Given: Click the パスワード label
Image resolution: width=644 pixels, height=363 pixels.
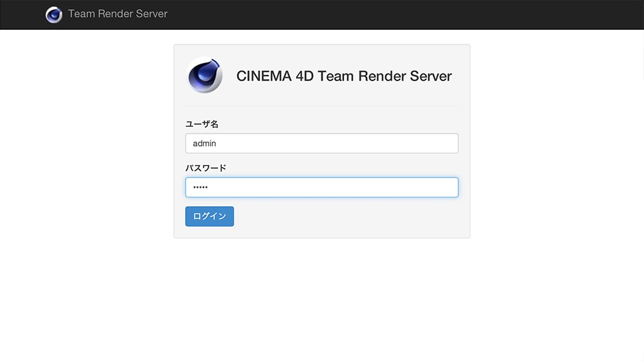Looking at the screenshot, I should pyautogui.click(x=206, y=168).
